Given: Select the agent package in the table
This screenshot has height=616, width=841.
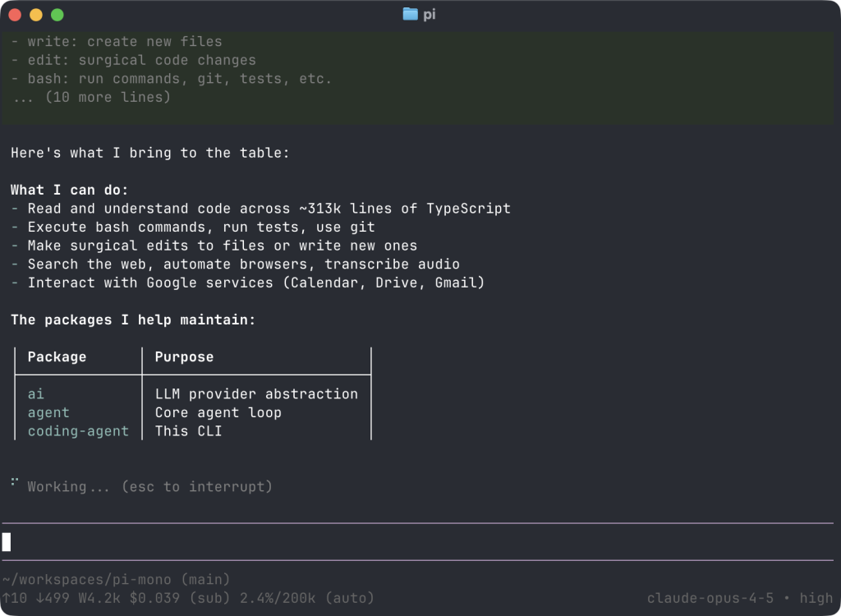Looking at the screenshot, I should point(48,412).
